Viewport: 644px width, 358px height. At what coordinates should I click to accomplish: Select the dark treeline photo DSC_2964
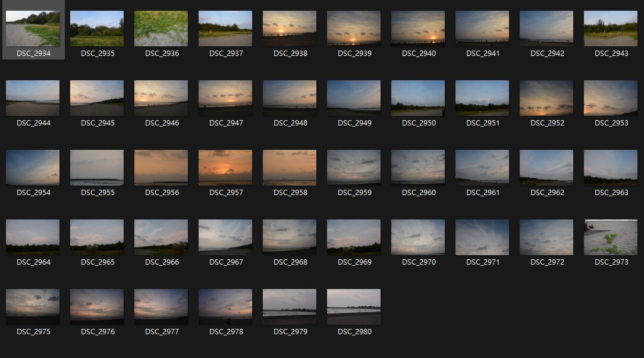click(33, 237)
